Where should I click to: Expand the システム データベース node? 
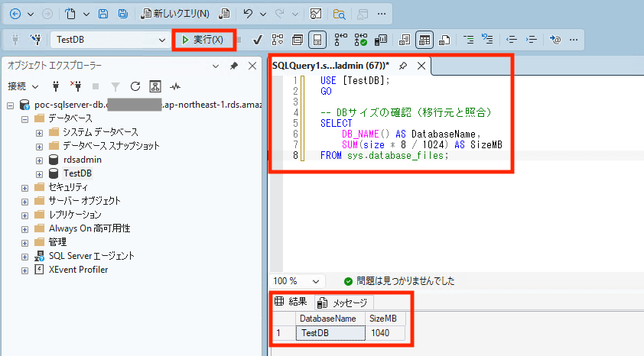[x=39, y=133]
